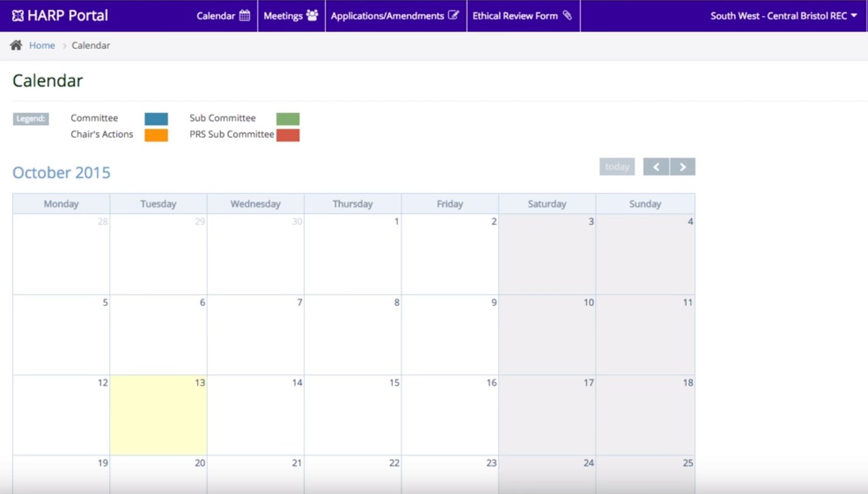Click the HARP Portal logo icon
Image resolution: width=868 pixels, height=494 pixels.
coord(18,16)
